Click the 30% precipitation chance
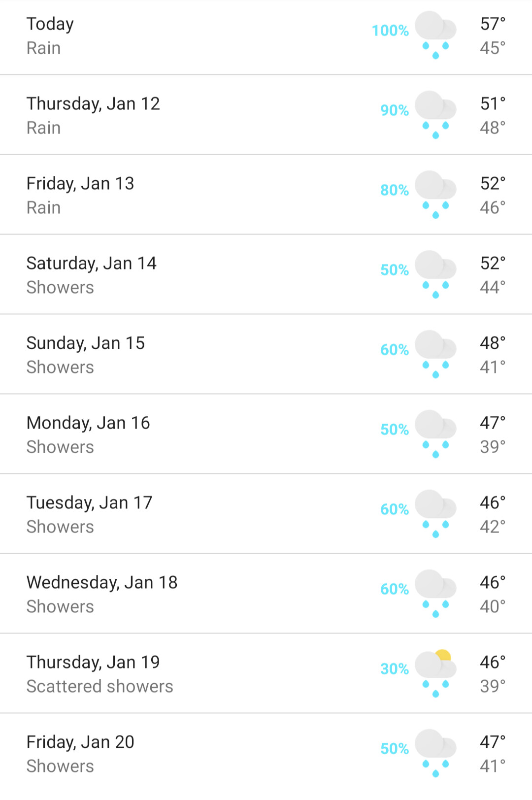The width and height of the screenshot is (532, 800). coord(395,669)
